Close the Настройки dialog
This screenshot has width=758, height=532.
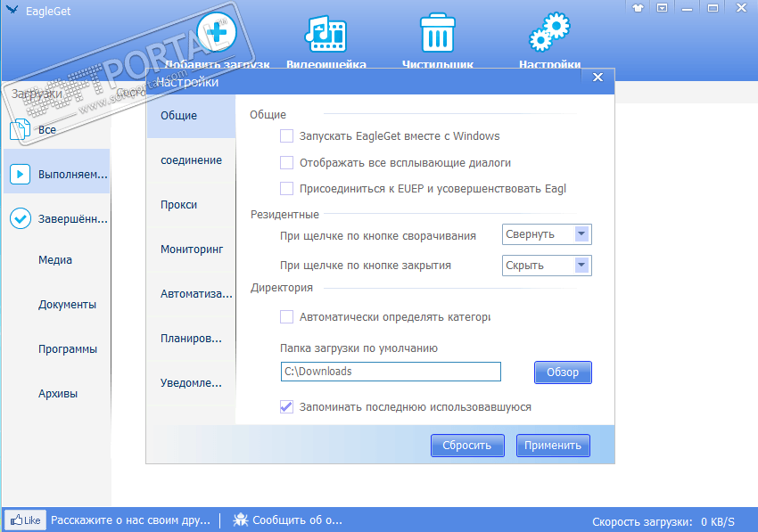(x=597, y=78)
